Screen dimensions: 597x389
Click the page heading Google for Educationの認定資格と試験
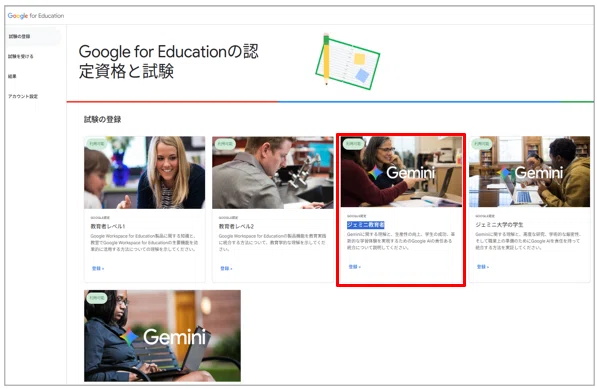[168, 61]
